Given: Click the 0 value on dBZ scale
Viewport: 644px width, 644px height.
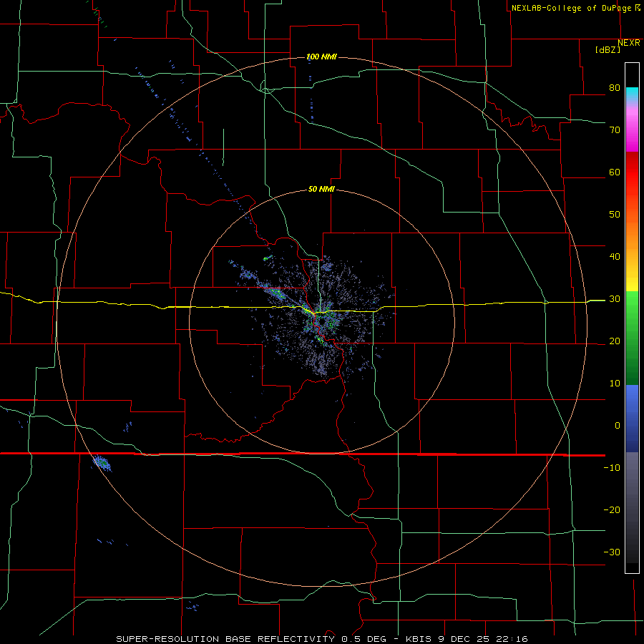Looking at the screenshot, I should (618, 426).
